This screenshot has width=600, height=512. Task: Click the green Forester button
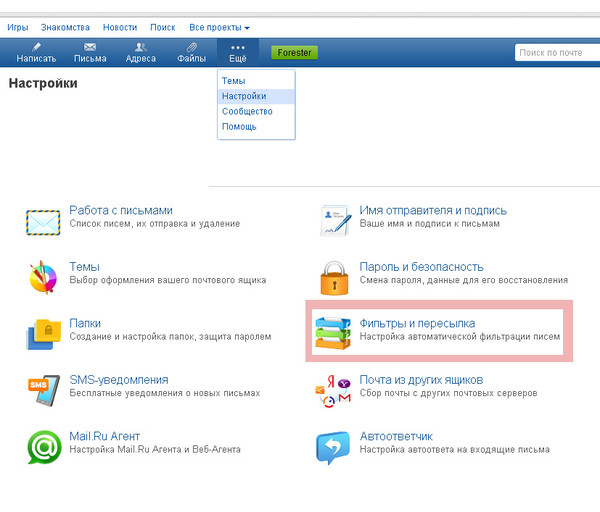pos(294,53)
